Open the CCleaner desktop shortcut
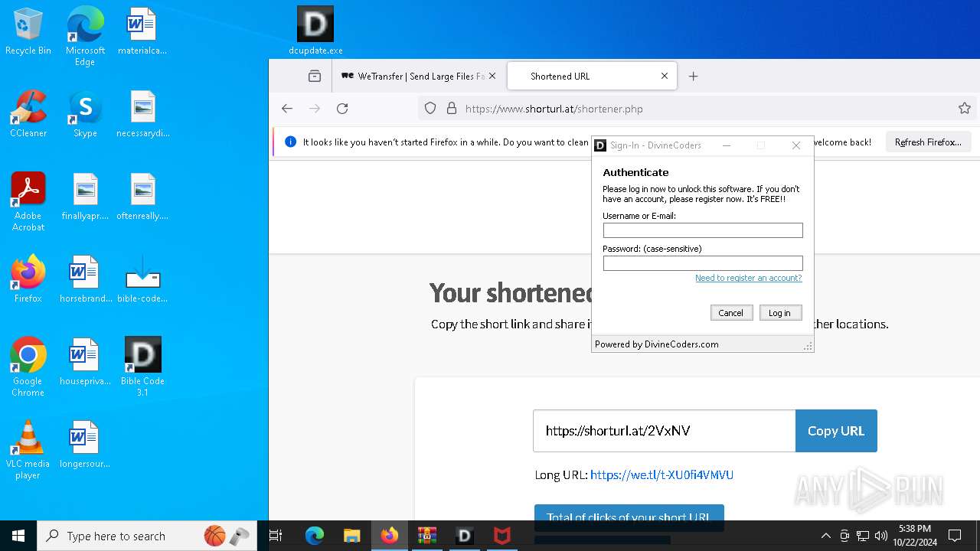The width and height of the screenshot is (980, 551). (x=28, y=113)
